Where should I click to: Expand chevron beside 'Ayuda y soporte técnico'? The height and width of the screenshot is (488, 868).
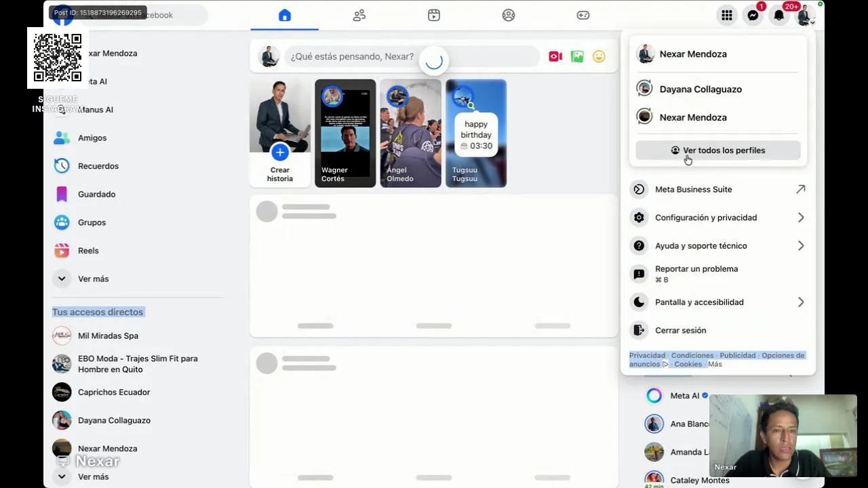pyautogui.click(x=801, y=246)
